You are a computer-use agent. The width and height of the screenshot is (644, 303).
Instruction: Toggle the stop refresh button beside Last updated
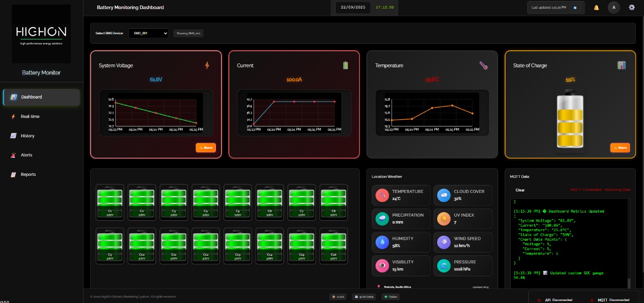click(575, 8)
